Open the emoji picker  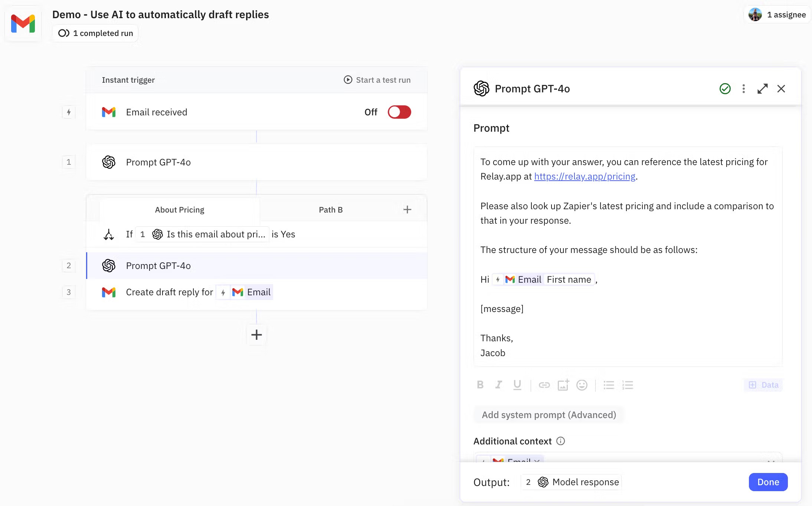click(x=582, y=385)
